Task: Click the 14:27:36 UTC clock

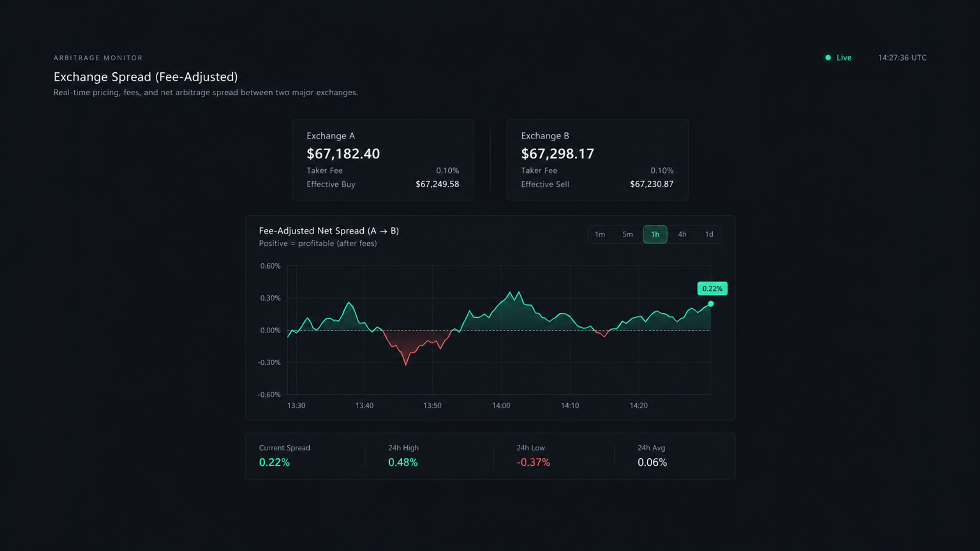Action: (902, 58)
